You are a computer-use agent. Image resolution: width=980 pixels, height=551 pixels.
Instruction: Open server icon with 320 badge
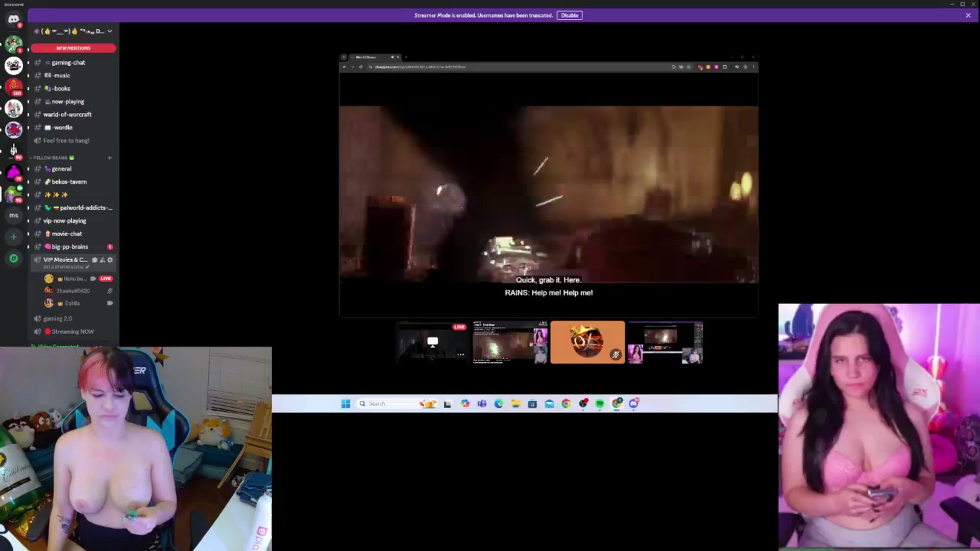[x=14, y=87]
